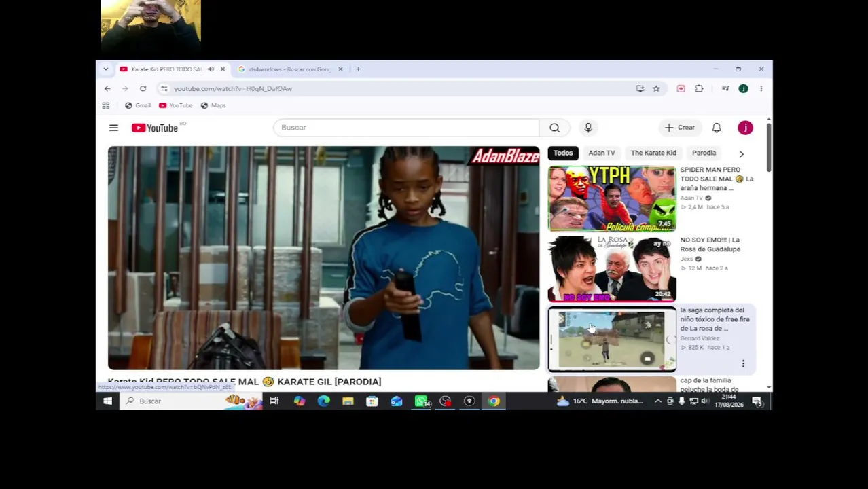Open options menu for niño tóxico video
This screenshot has height=489, width=868.
[x=743, y=363]
